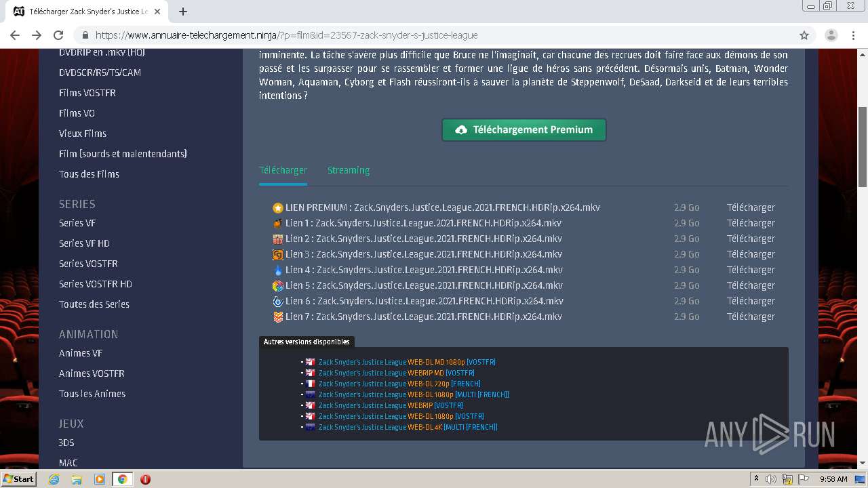Click the browser address bar URL
The height and width of the screenshot is (488, 868).
[x=286, y=35]
